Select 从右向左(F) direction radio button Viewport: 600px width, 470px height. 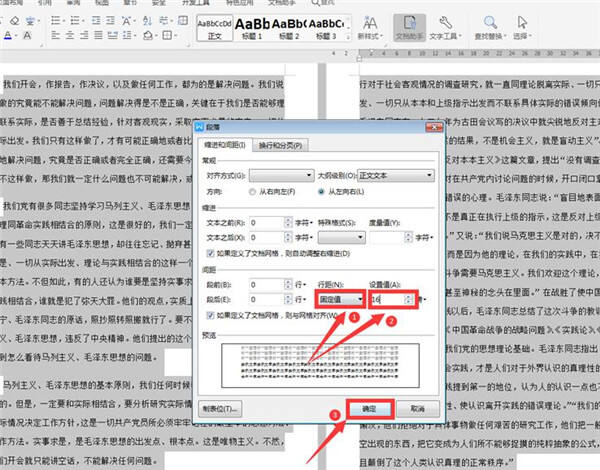(x=252, y=191)
